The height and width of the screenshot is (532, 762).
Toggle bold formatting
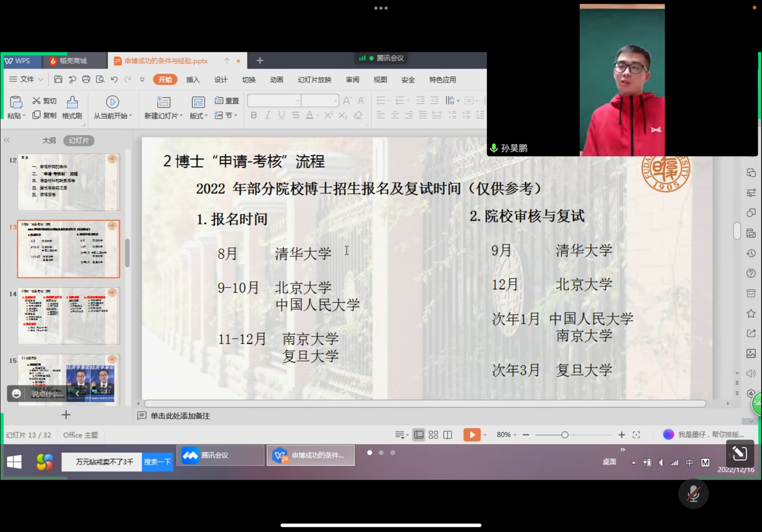(253, 115)
